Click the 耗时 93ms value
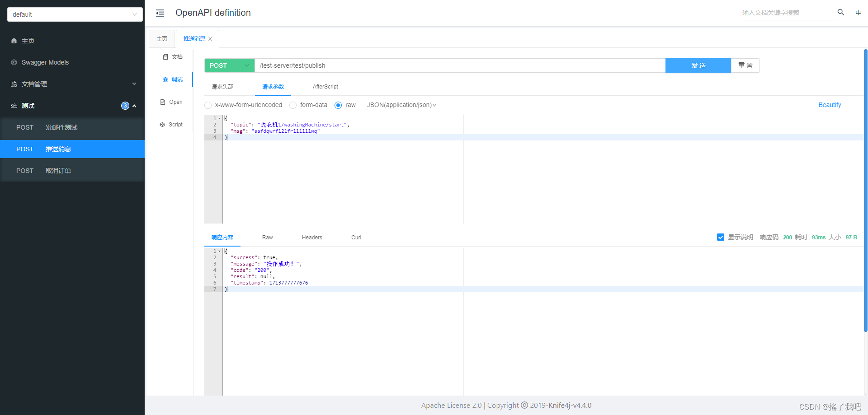Viewport: 868px width, 415px height. coord(819,238)
